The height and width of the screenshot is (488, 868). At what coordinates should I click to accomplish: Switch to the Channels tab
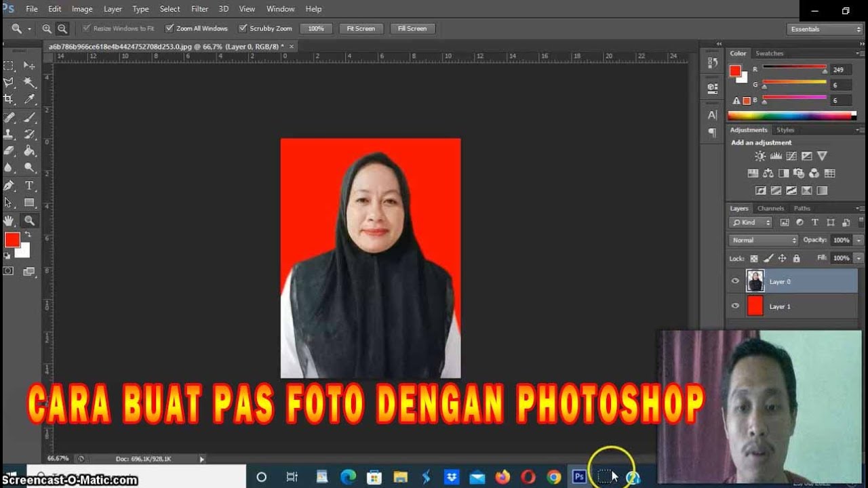(x=770, y=208)
